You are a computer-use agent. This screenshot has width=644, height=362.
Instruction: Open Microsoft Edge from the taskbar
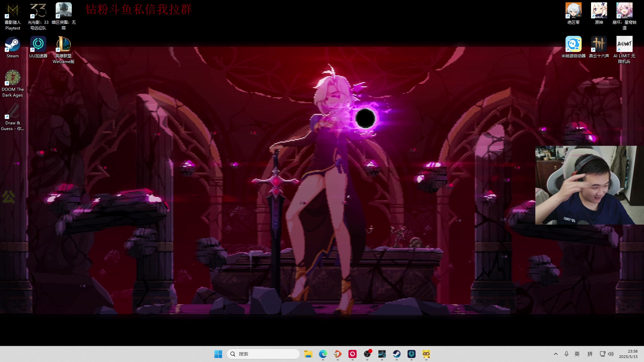(x=323, y=354)
